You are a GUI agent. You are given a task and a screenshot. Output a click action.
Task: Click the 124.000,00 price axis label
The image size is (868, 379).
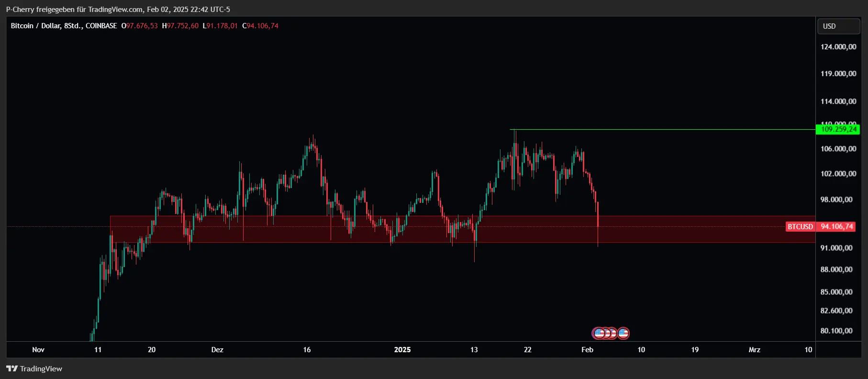pyautogui.click(x=838, y=47)
